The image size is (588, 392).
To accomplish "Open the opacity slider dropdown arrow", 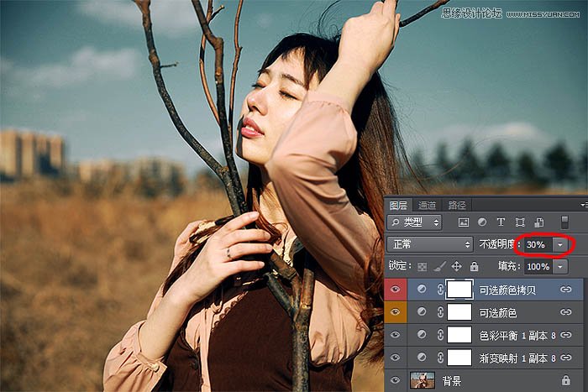I will pos(560,245).
